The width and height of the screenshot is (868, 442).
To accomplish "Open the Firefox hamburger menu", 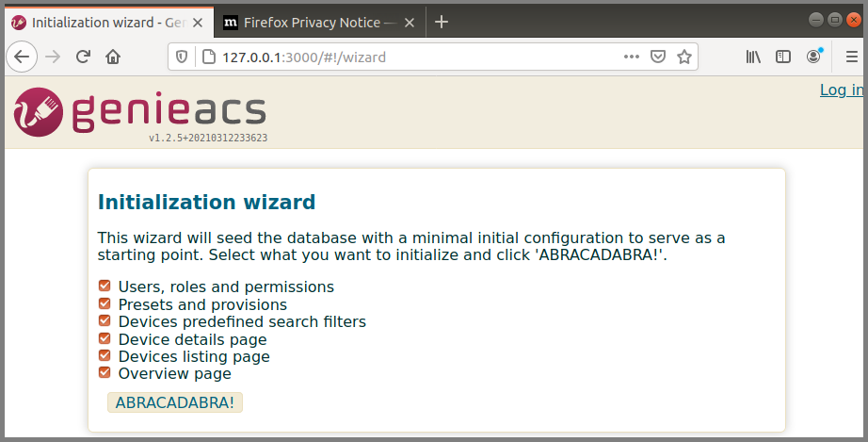I will [x=851, y=57].
